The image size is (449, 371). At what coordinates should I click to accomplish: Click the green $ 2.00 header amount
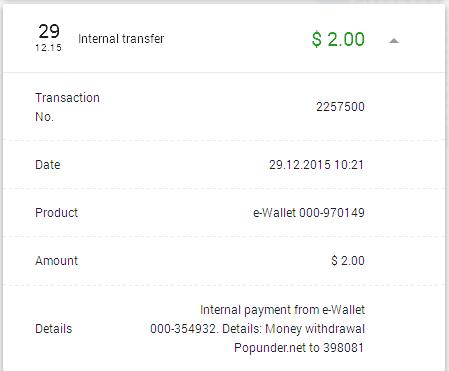point(338,39)
